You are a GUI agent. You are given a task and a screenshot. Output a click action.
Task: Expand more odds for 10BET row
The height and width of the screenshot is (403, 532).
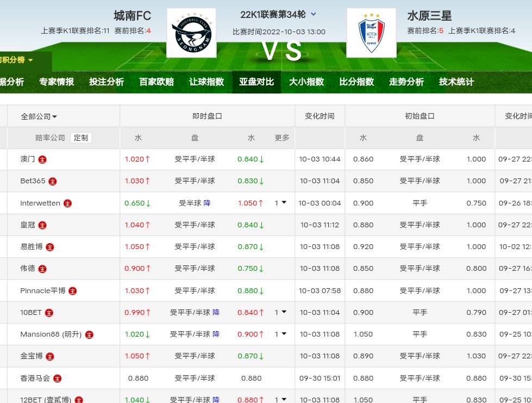[280, 312]
